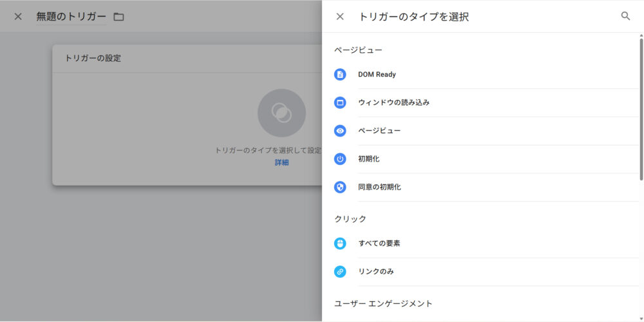Click the DOM Ready document icon
This screenshot has height=322, width=644.
pos(340,75)
